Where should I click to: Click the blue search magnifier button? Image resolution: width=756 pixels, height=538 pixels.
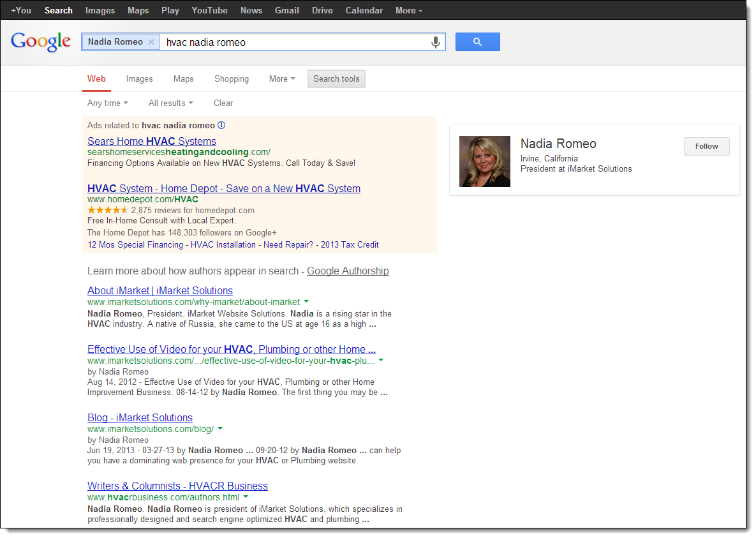click(x=477, y=42)
